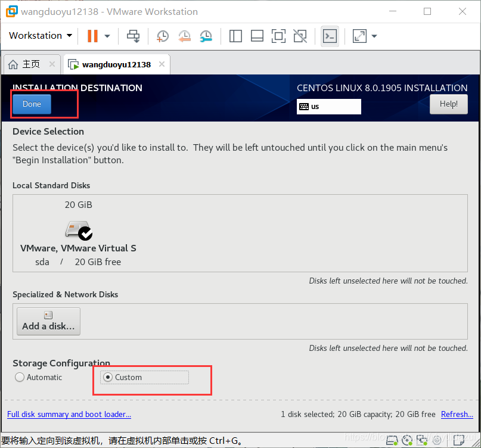Open the console view terminal icon
The height and width of the screenshot is (448, 481).
(330, 36)
